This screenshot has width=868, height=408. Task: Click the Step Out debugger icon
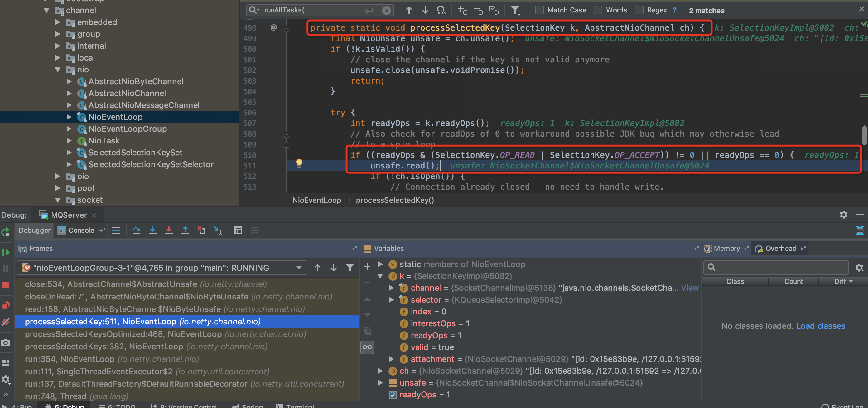pyautogui.click(x=185, y=230)
